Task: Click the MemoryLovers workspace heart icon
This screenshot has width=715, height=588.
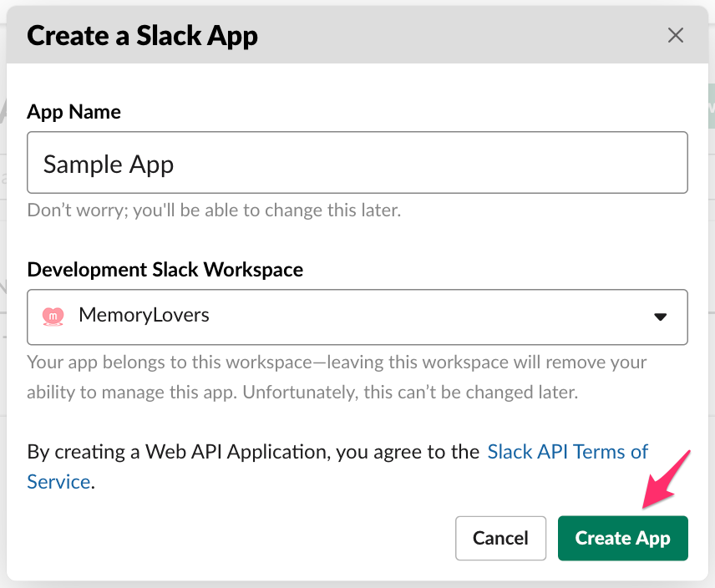Action: click(53, 316)
